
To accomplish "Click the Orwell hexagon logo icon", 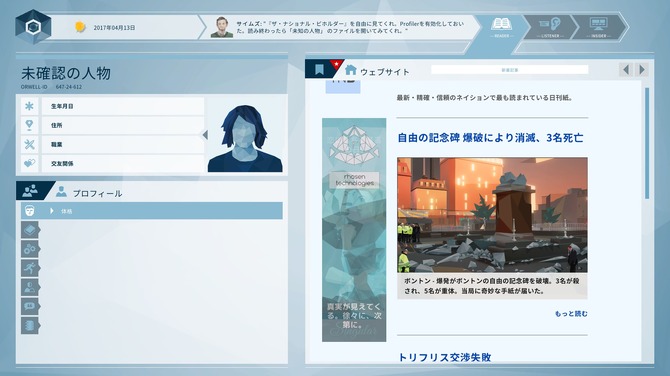I will coord(33,27).
